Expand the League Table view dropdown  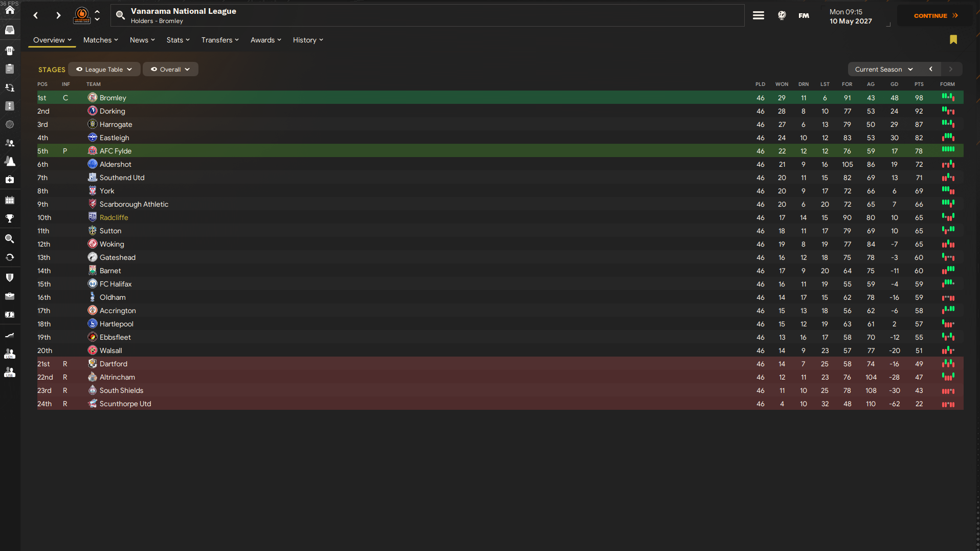click(x=104, y=70)
